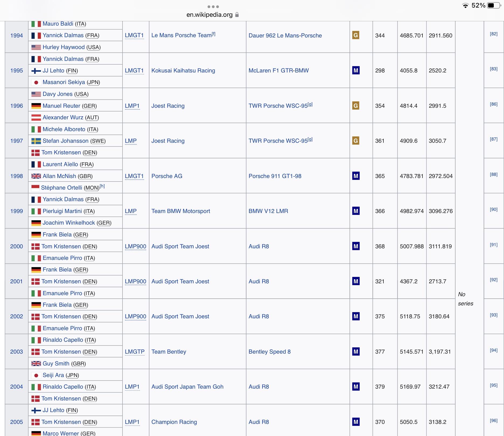Open citation reference [90]
504x436 pixels.
tap(493, 209)
